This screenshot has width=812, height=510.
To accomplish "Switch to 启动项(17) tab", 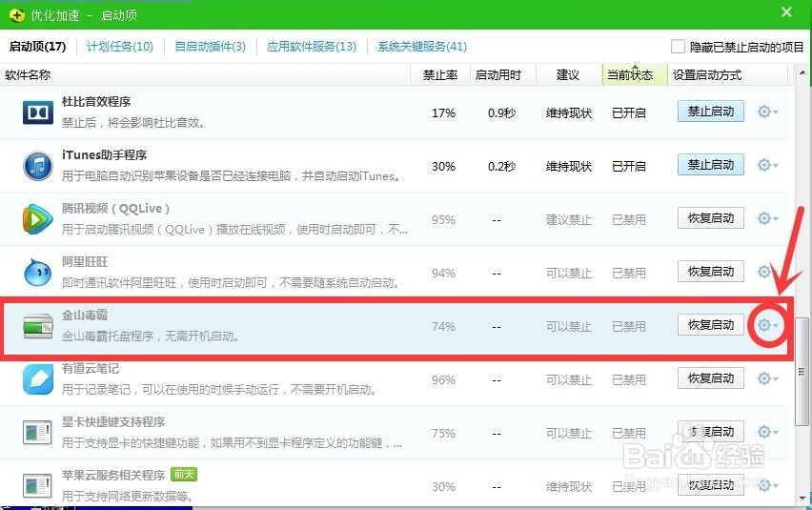I will point(38,47).
